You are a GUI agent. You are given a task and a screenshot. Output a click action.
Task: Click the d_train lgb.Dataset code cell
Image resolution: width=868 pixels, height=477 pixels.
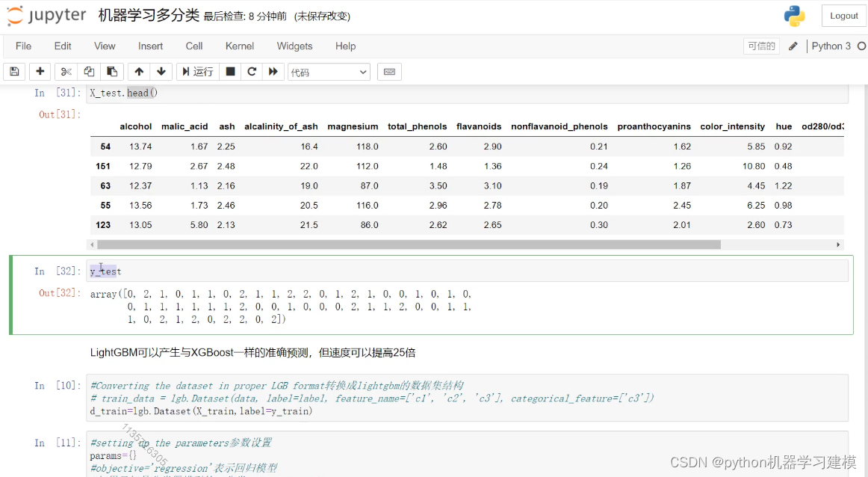click(467, 398)
